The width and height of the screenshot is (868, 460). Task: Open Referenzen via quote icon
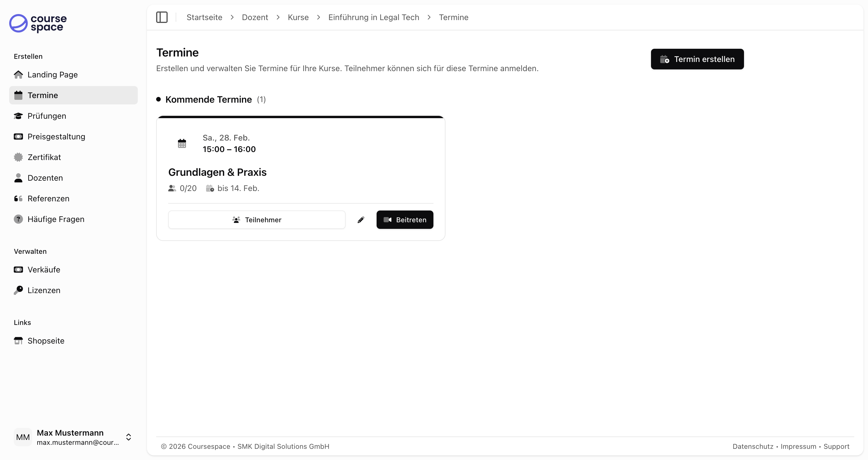18,199
